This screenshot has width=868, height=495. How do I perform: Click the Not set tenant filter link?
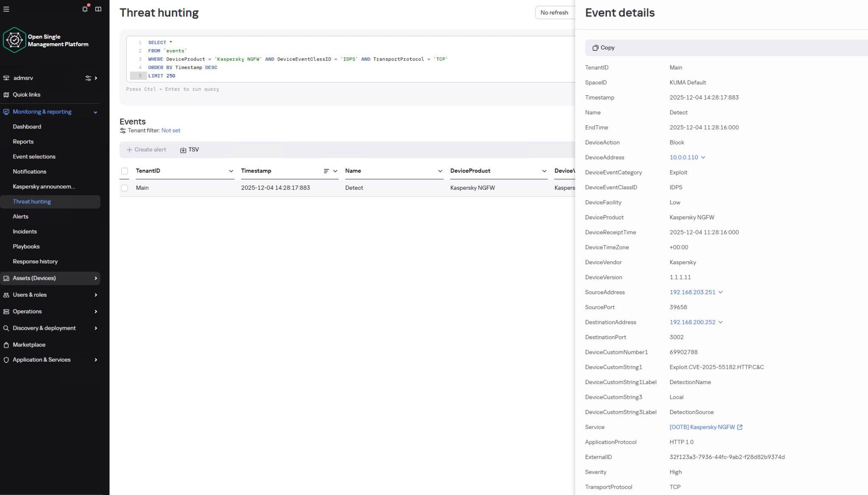(x=171, y=130)
